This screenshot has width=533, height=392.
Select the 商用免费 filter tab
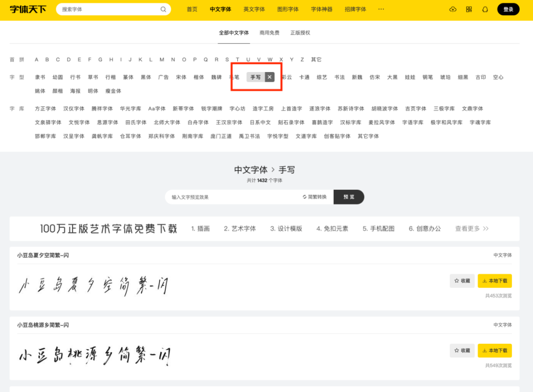pos(269,33)
